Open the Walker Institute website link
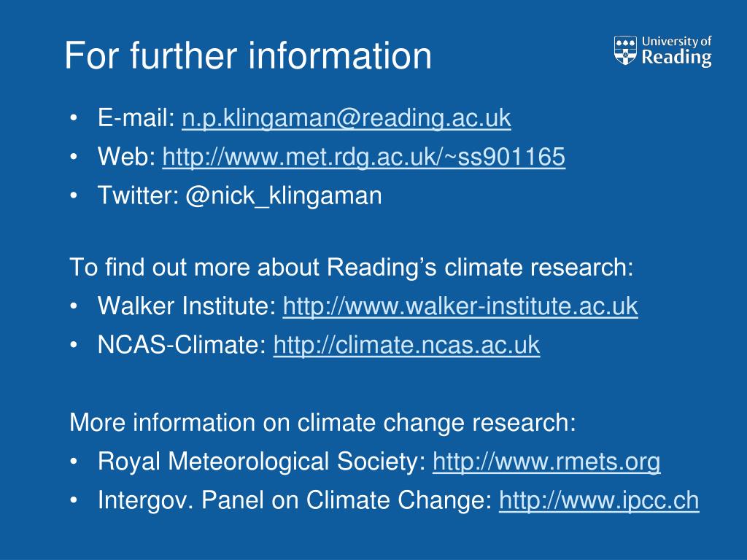The image size is (747, 560). (x=460, y=306)
